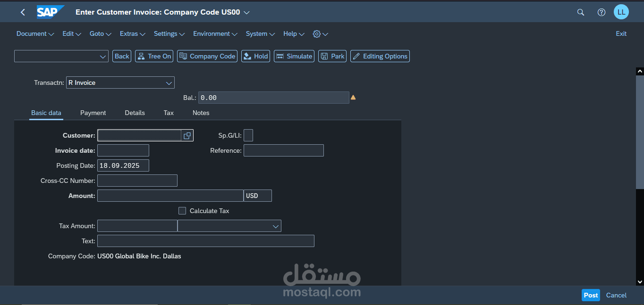Open the search magnifier icon

[581, 12]
